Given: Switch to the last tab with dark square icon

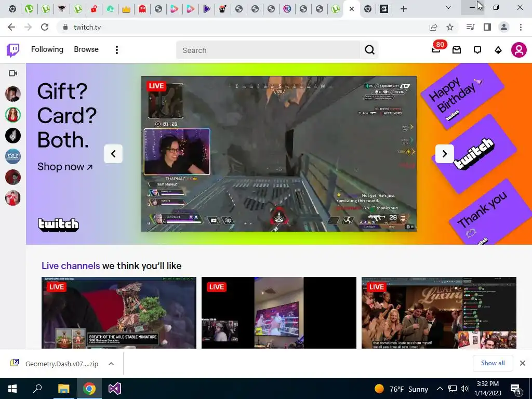Looking at the screenshot, I should pos(384,9).
